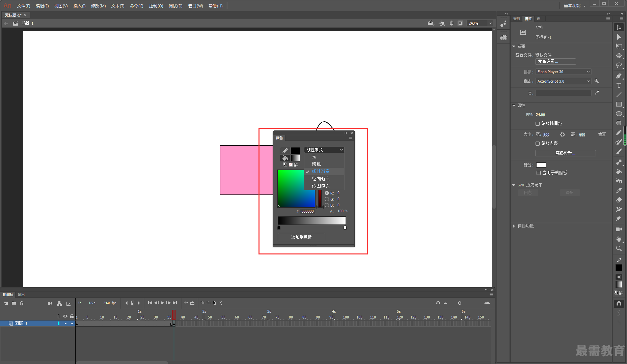Select the R radio button
The image size is (627, 364).
pos(327,193)
